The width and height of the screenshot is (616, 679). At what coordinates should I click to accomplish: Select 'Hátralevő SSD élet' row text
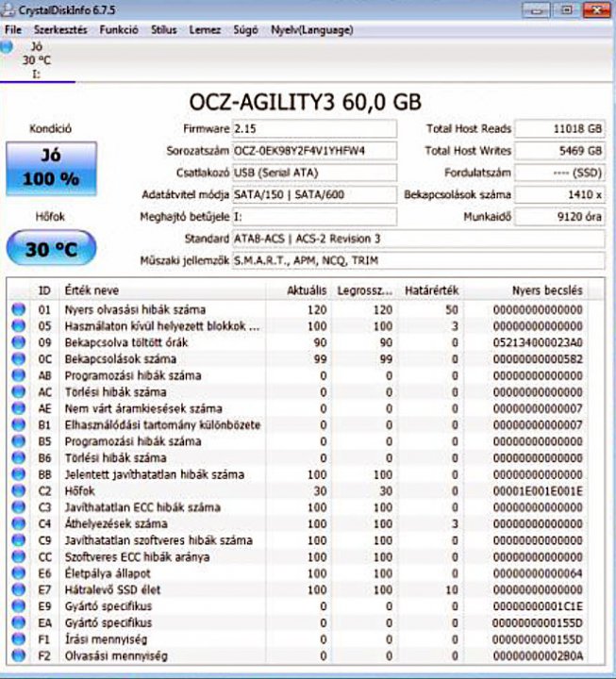click(112, 589)
